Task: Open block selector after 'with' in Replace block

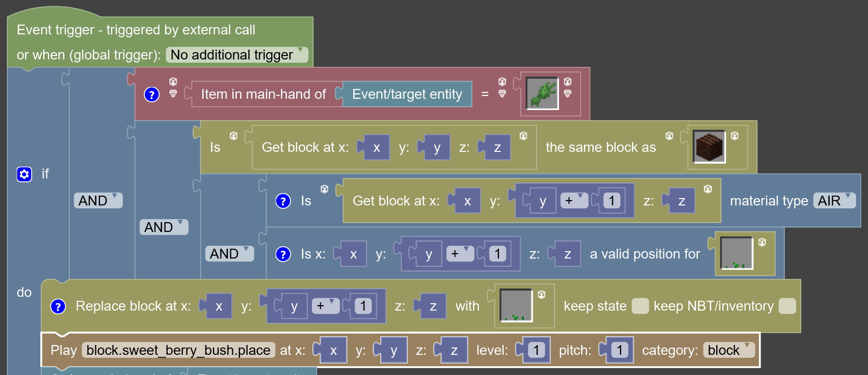Action: (x=516, y=305)
